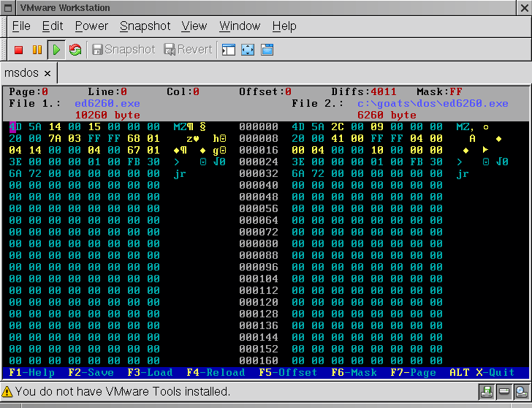Screen dimensions: 532x408
Task: Click the Col:0 header field
Action: pos(183,91)
